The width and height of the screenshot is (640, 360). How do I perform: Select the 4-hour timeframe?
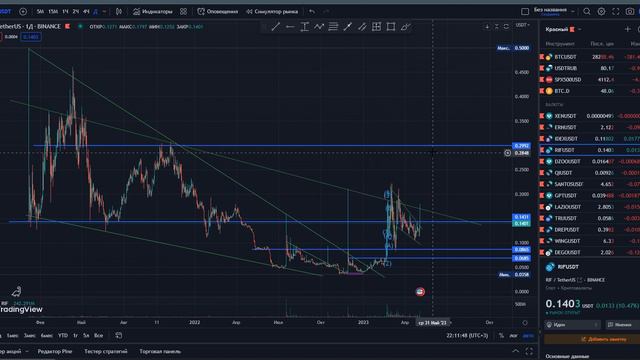pos(86,11)
